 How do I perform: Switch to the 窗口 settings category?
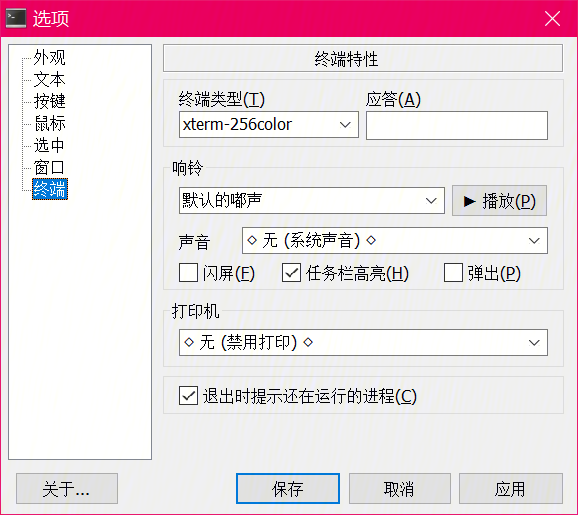(x=49, y=167)
